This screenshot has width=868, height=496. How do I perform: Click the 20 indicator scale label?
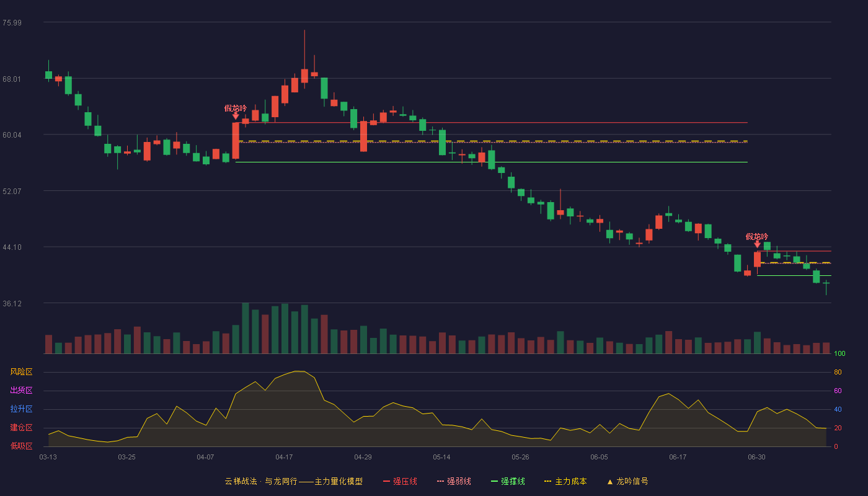[x=838, y=428]
